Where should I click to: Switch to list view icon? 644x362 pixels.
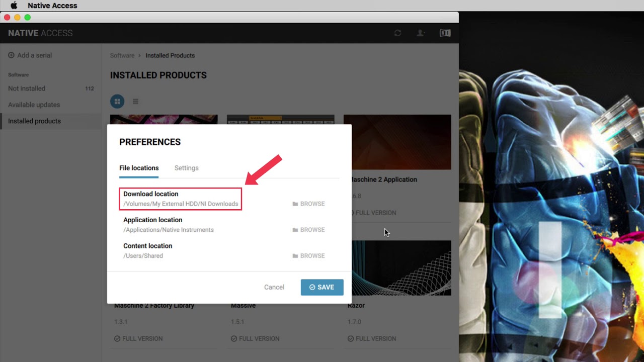click(x=135, y=102)
